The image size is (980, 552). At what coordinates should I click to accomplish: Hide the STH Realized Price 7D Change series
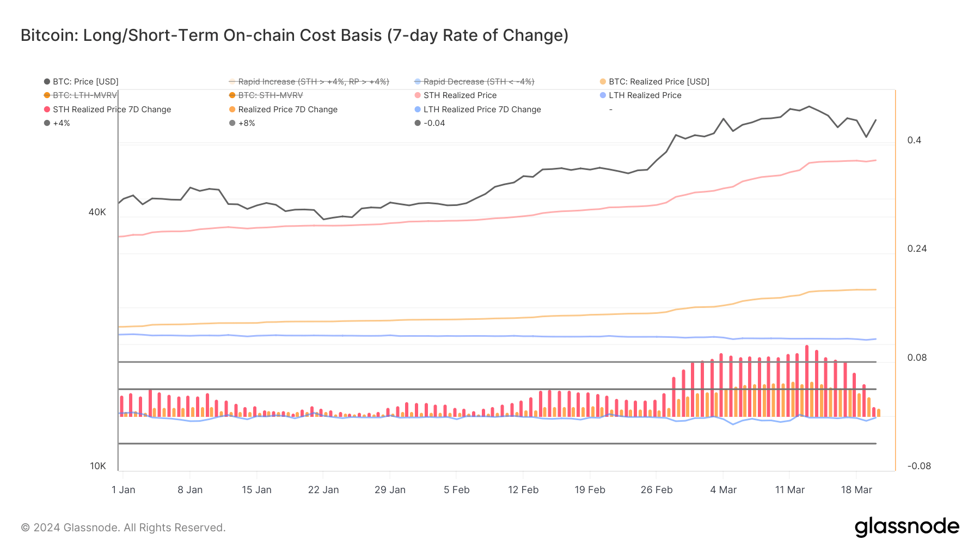[112, 110]
